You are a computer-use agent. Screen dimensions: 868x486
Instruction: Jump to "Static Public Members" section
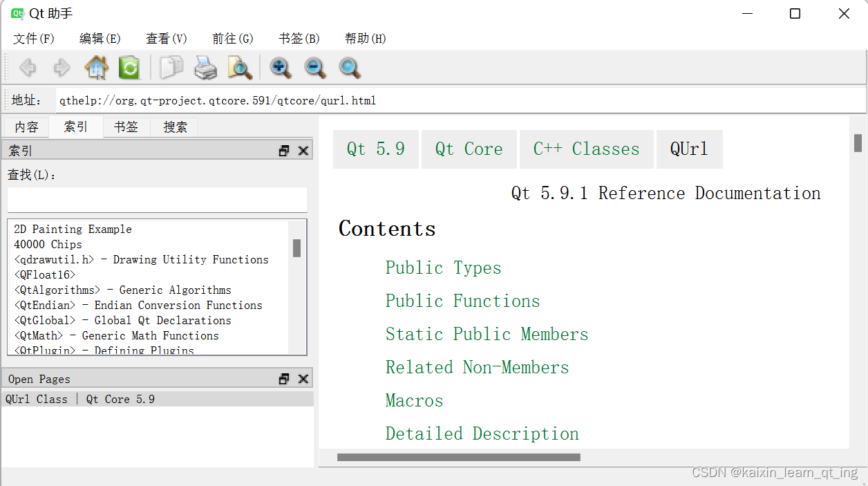[x=487, y=335]
